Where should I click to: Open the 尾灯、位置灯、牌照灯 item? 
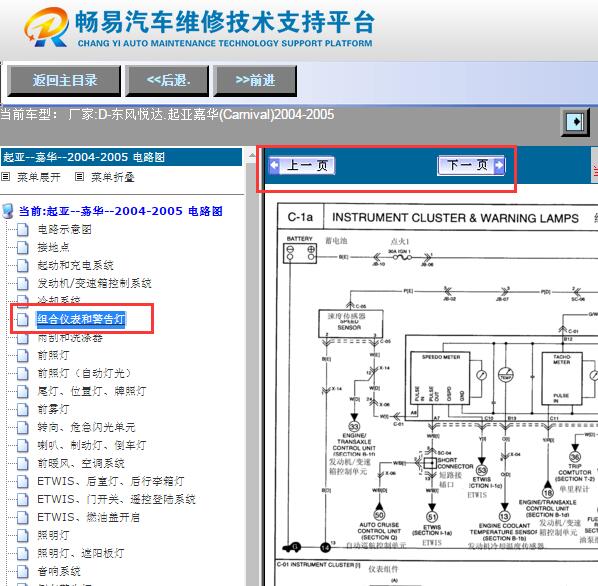92,391
